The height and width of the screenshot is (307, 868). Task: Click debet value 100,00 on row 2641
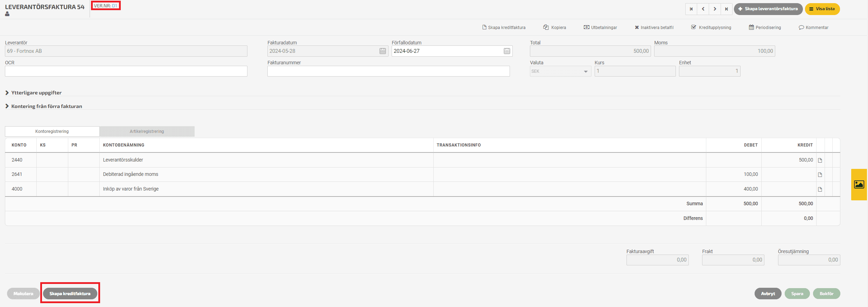[x=751, y=174]
